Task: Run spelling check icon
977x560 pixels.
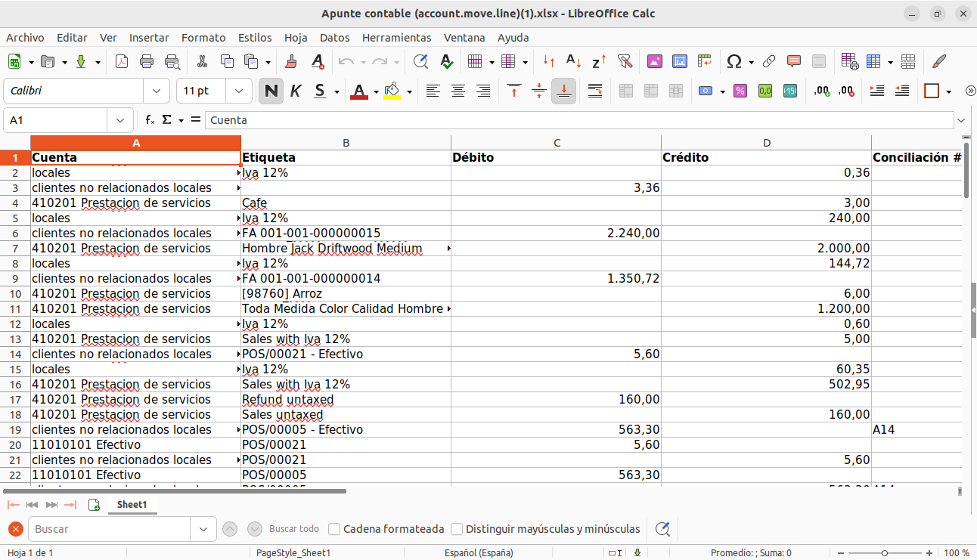Action: pos(446,62)
